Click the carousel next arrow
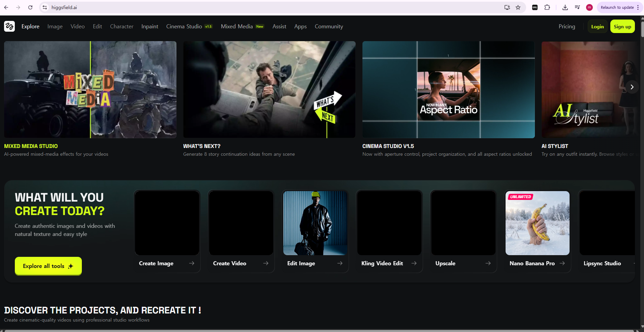This screenshot has width=644, height=332. tap(632, 87)
